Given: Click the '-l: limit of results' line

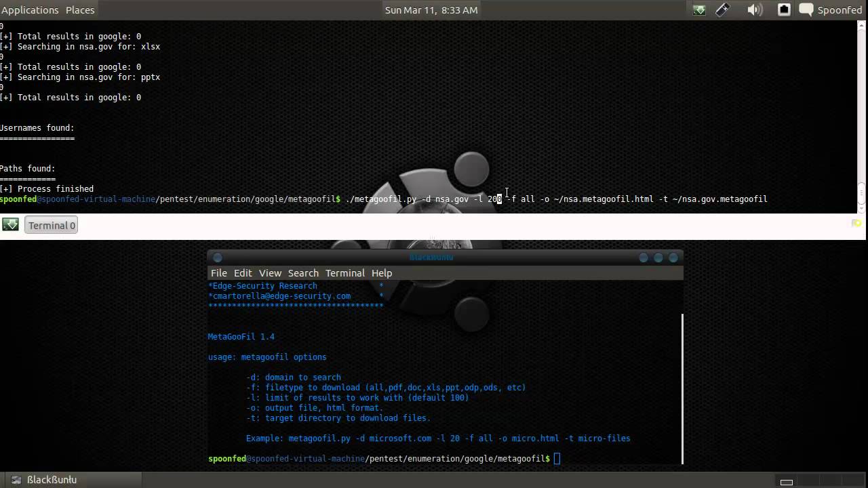Looking at the screenshot, I should pos(357,398).
